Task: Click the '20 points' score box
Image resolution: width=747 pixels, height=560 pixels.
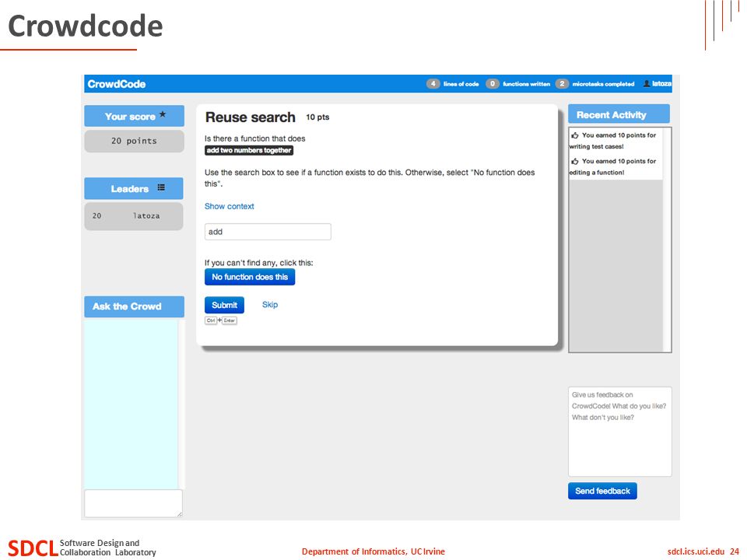Action: pos(135,141)
